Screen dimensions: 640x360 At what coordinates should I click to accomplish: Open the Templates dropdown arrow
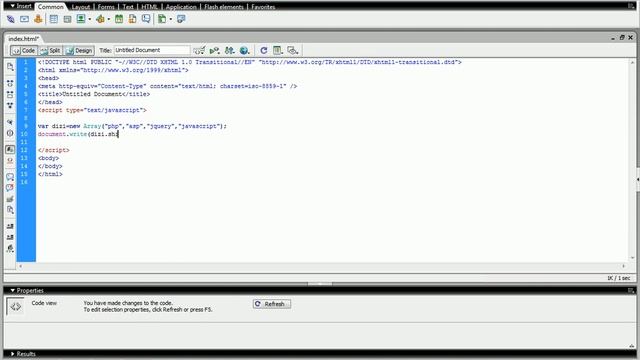coord(171,19)
